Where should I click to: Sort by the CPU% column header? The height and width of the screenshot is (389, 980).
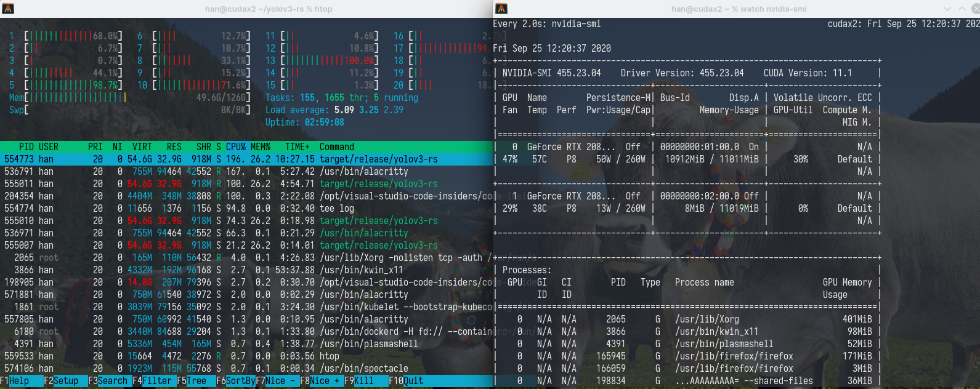(x=235, y=147)
